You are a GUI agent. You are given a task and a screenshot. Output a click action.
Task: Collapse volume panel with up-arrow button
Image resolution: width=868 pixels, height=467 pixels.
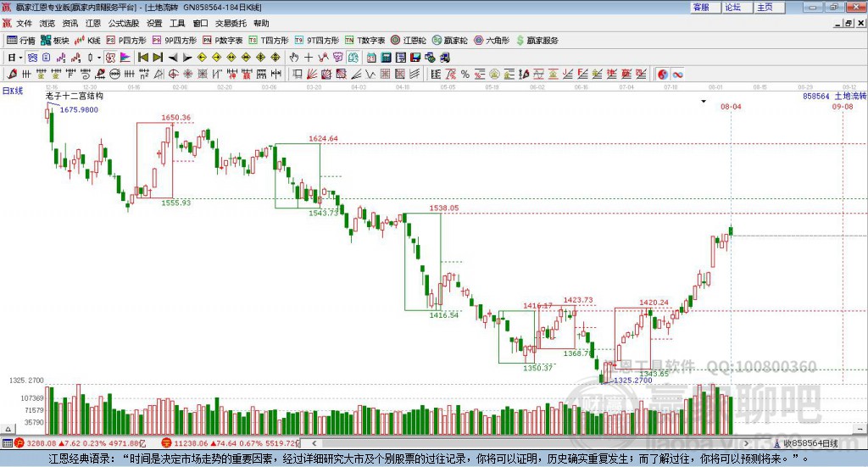[x=8, y=429]
